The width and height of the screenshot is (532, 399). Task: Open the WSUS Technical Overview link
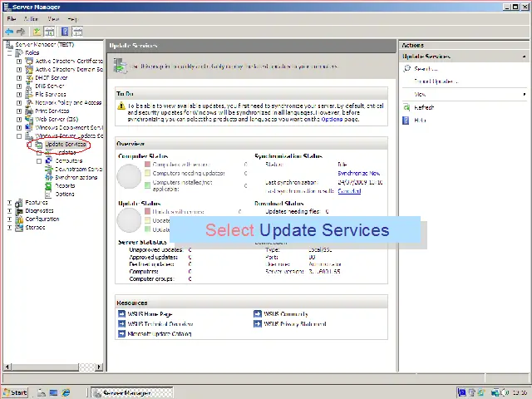point(160,324)
